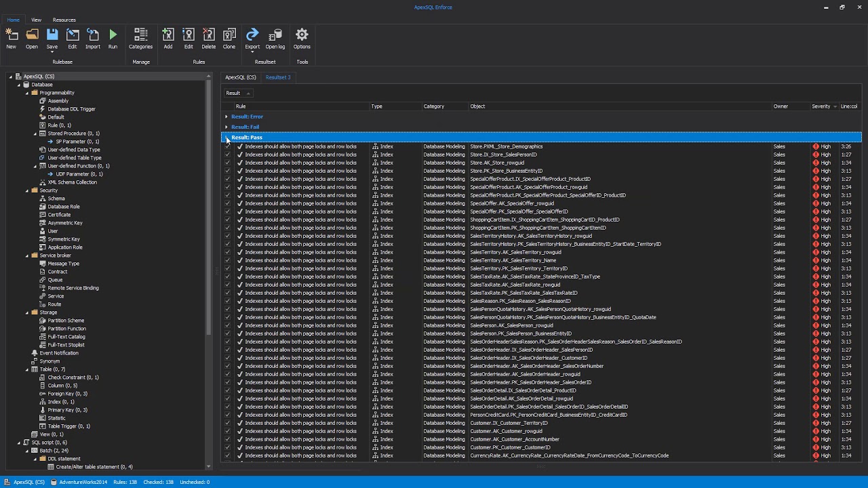Sort results by the Category column header
This screenshot has height=488, width=868.
(444, 106)
